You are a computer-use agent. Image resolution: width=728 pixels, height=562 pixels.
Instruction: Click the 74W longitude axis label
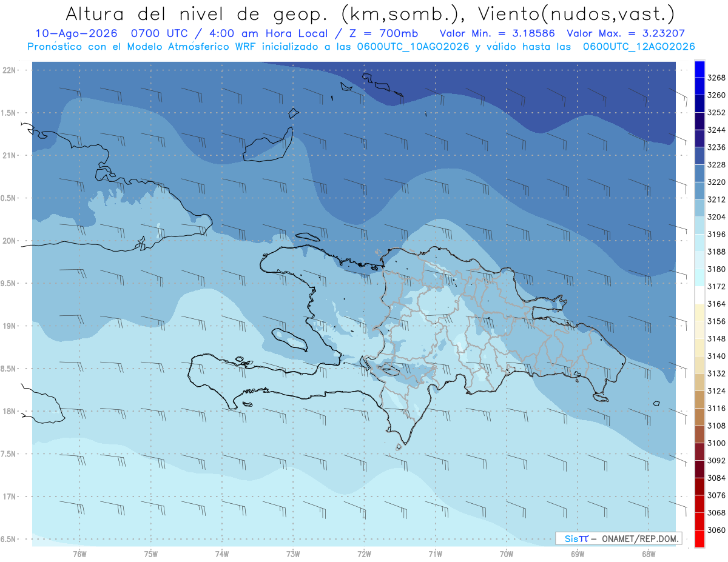[x=222, y=554]
